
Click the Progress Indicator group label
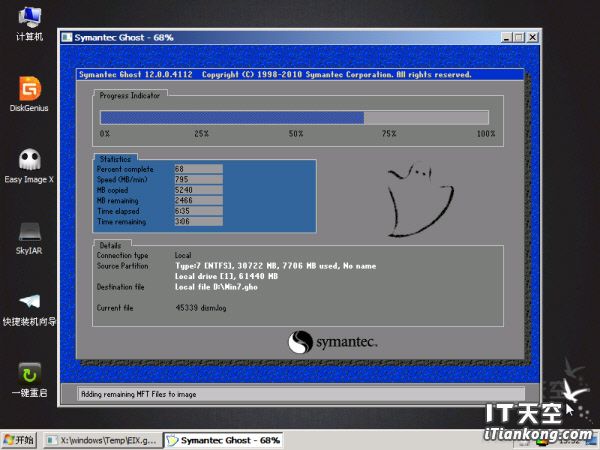pyautogui.click(x=129, y=96)
